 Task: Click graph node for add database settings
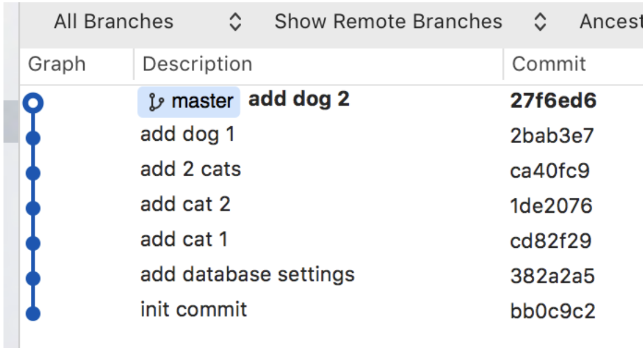(33, 278)
